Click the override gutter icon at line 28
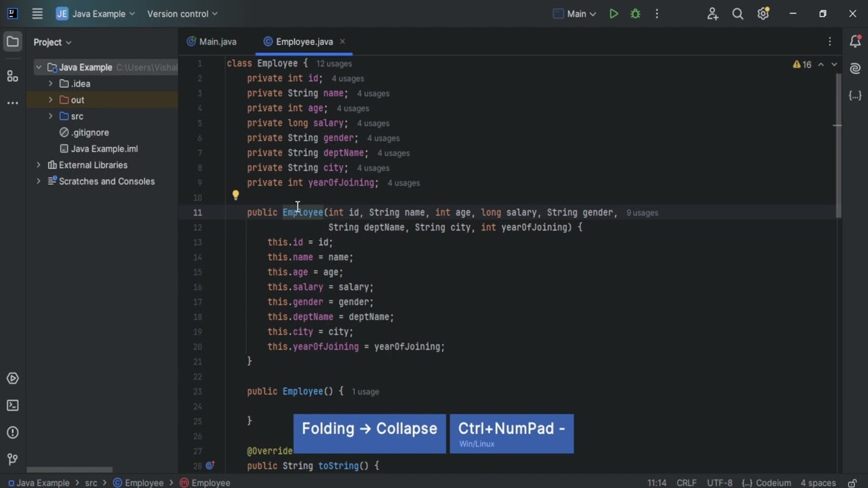The height and width of the screenshot is (488, 868). coord(210,466)
